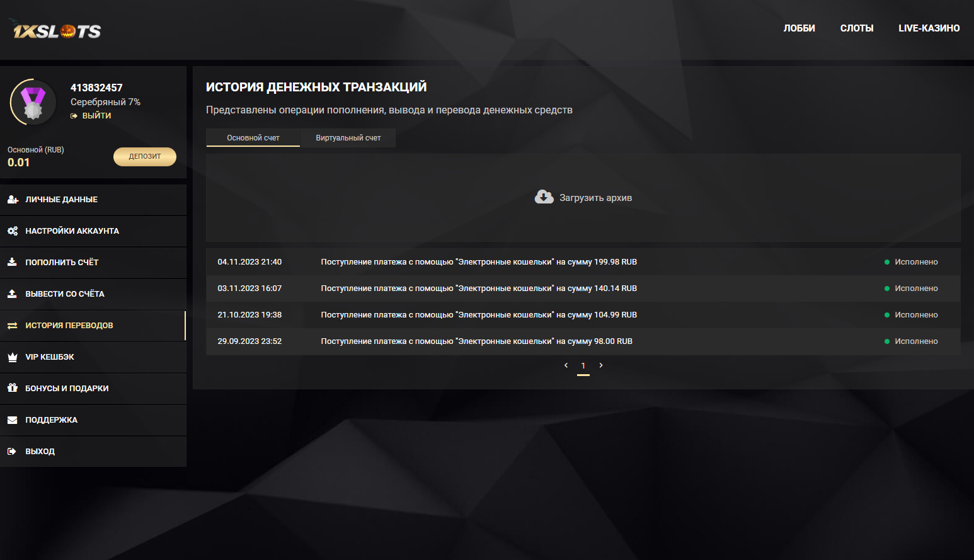Select page 1 in pagination
974x560 pixels.
point(583,366)
